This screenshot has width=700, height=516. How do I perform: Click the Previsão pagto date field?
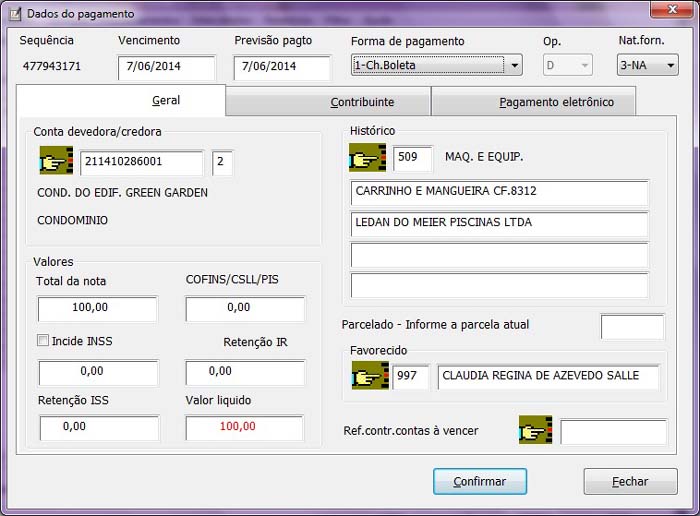point(282,67)
